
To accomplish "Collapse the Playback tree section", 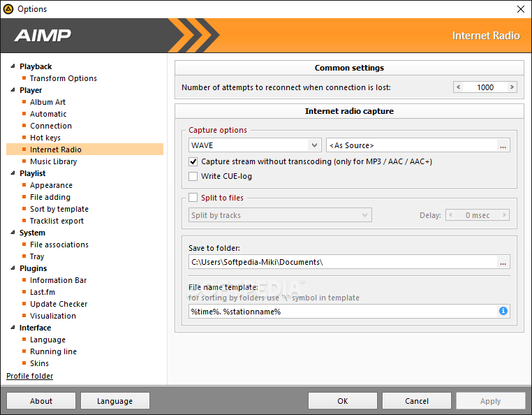I will click(13, 66).
